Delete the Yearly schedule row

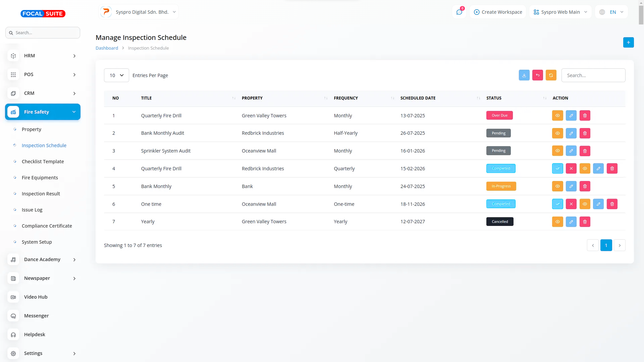pos(585,222)
